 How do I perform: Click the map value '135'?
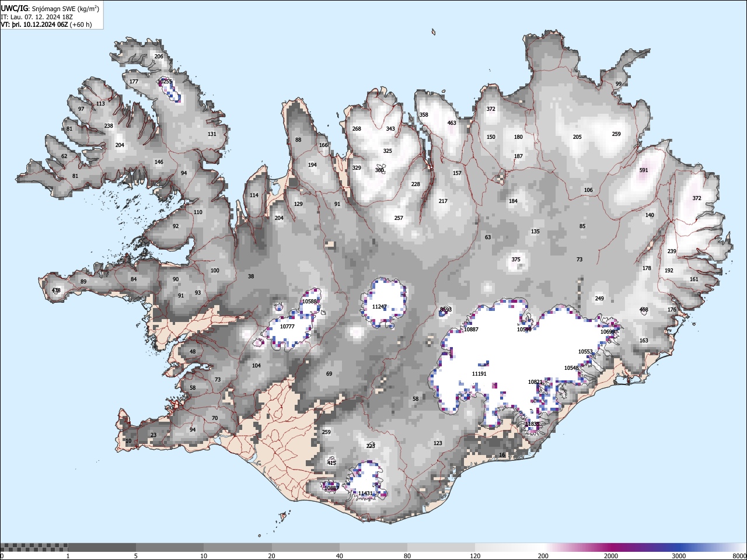[535, 232]
